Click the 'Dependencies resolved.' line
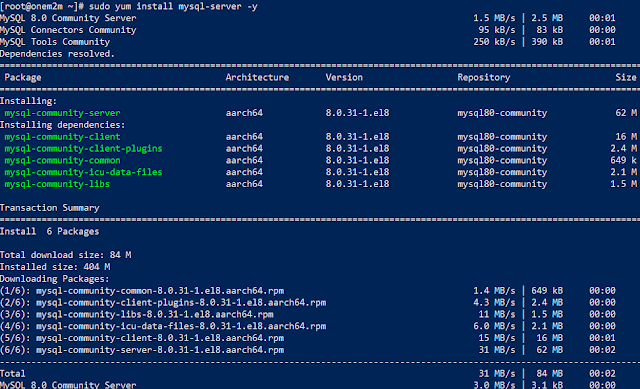Screen dimensions: 640x389 pos(57,54)
